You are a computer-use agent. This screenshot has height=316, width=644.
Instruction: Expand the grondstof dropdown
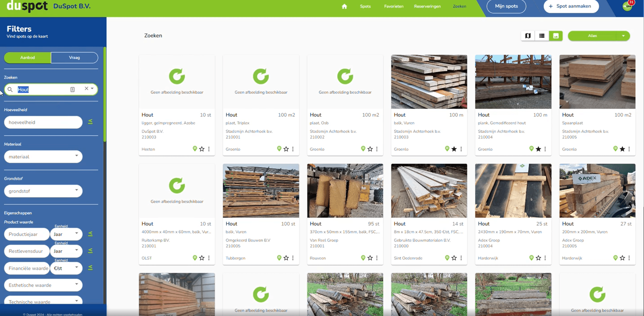coord(43,191)
